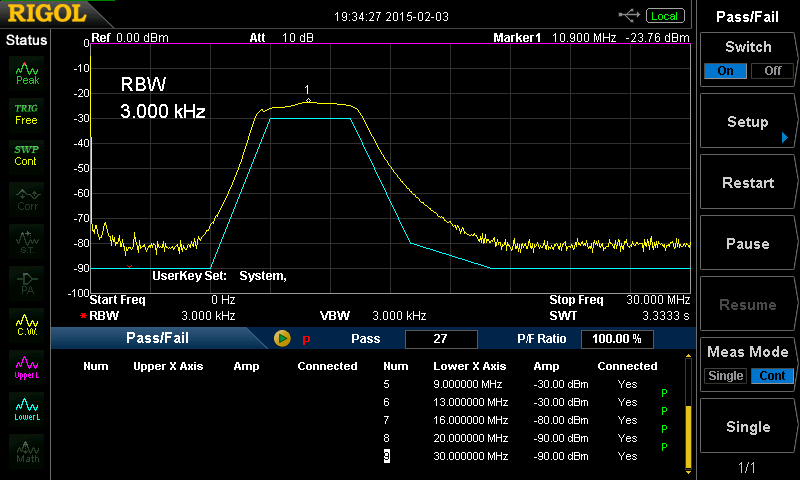
Task: Click the Lower L limit icon
Action: point(27,410)
